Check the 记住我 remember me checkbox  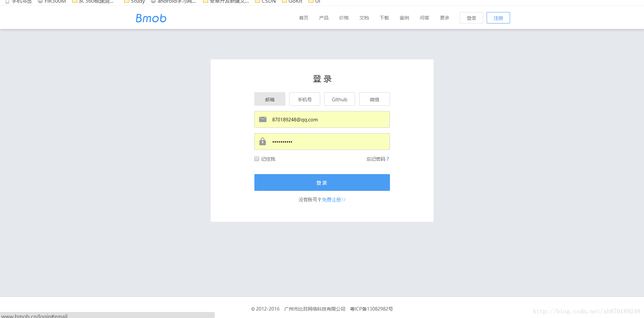(257, 159)
